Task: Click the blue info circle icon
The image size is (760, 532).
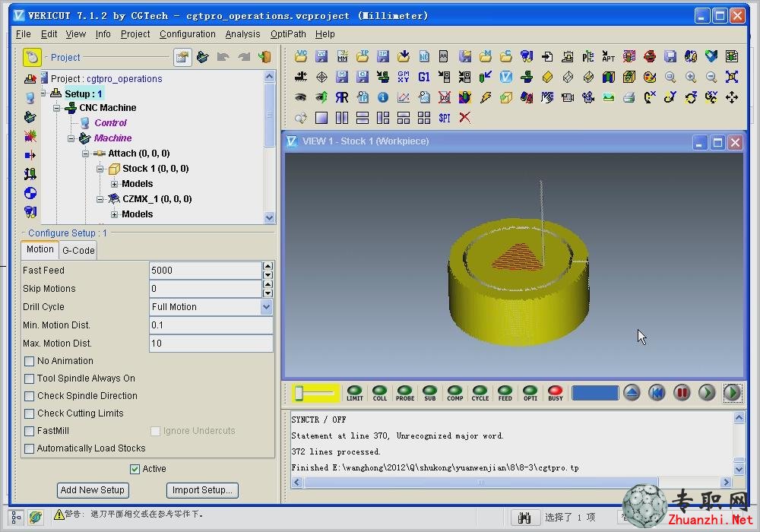Action: [x=383, y=97]
